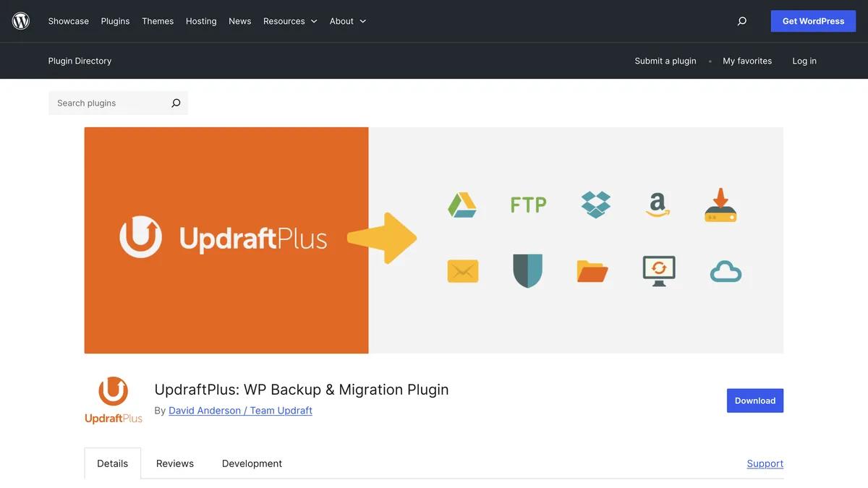This screenshot has width=868, height=488.
Task: Click the teal cloud icon in banner
Action: pos(726,272)
